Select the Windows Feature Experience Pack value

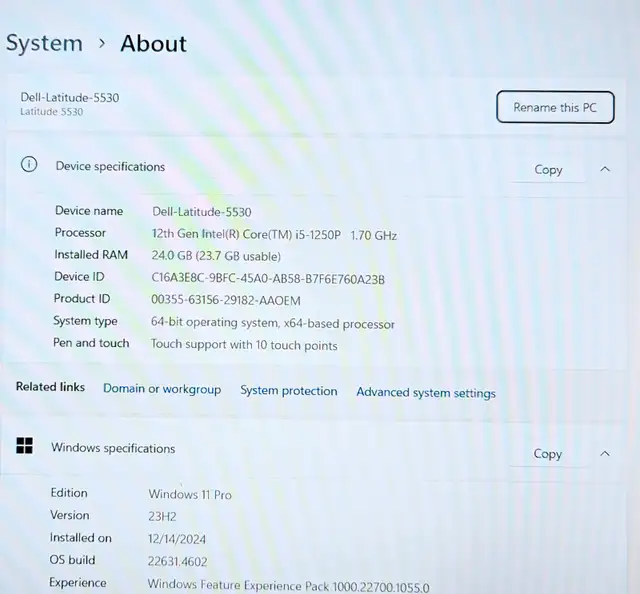(288, 586)
